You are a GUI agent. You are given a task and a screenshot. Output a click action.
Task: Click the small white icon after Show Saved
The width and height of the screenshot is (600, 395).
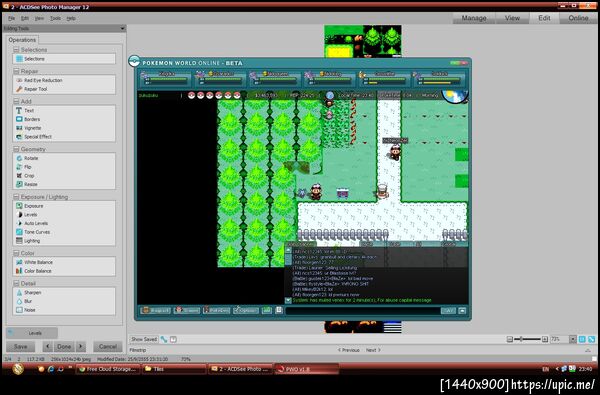click(x=173, y=339)
